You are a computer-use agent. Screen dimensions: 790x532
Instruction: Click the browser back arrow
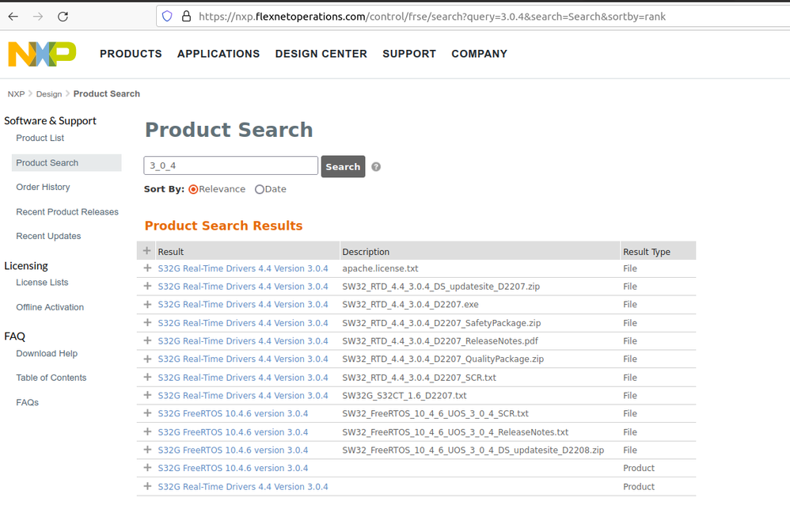14,16
